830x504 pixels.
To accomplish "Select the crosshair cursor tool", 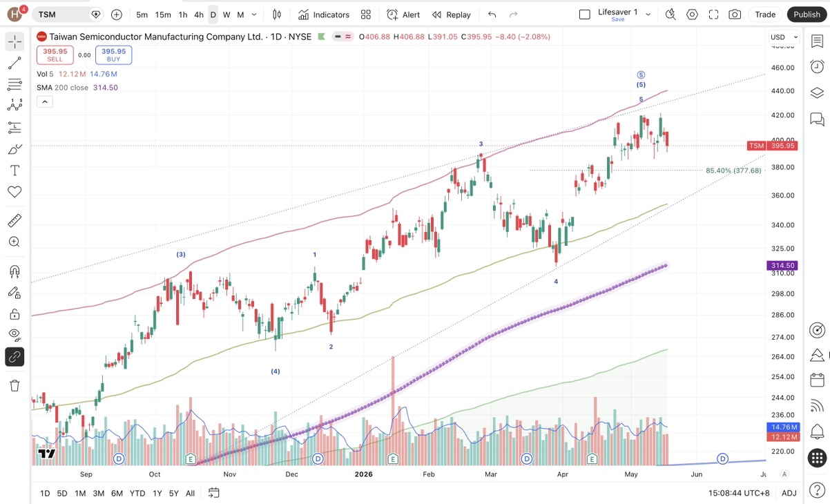I will (x=15, y=42).
